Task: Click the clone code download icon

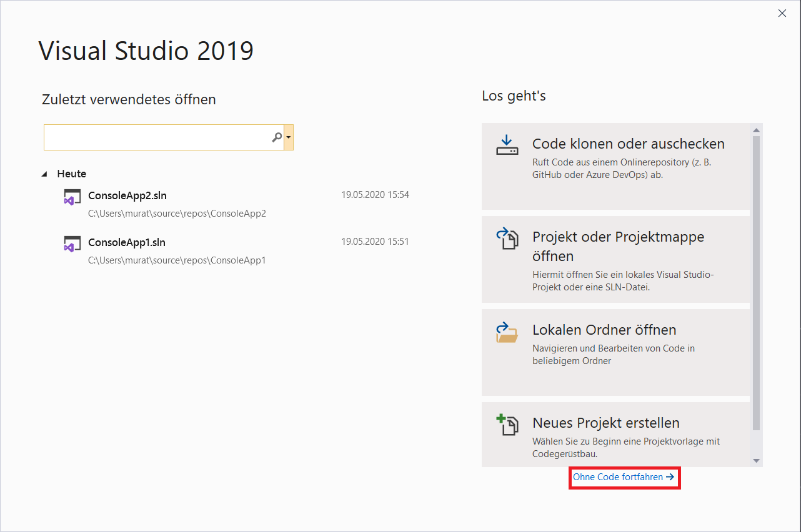Action: (x=507, y=144)
